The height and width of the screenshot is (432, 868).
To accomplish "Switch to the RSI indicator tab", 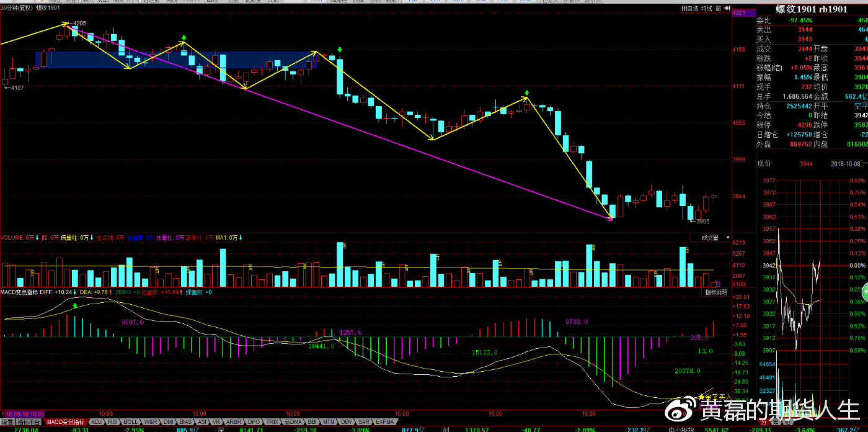I will 113,421.
